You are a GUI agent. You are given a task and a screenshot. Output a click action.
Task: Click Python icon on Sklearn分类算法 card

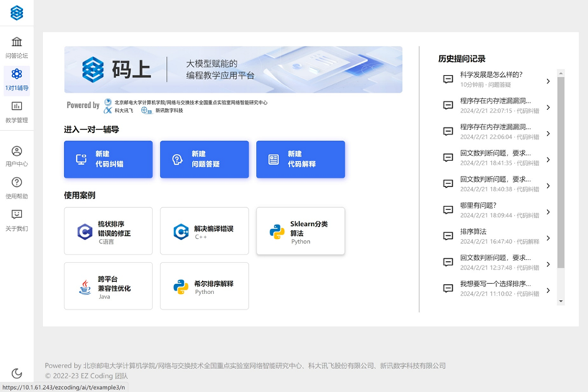click(x=277, y=232)
